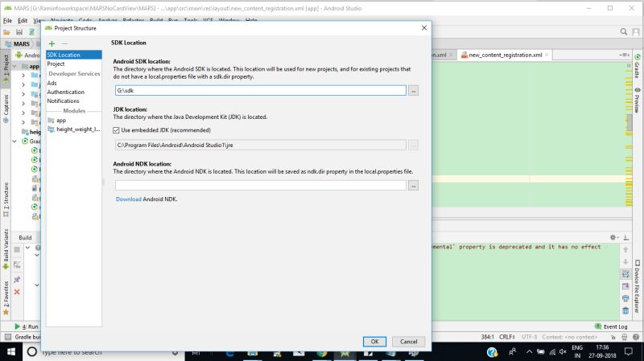Confirm the Project Structure dialog with OK
Image resolution: width=644 pixels, height=361 pixels.
coord(374,342)
